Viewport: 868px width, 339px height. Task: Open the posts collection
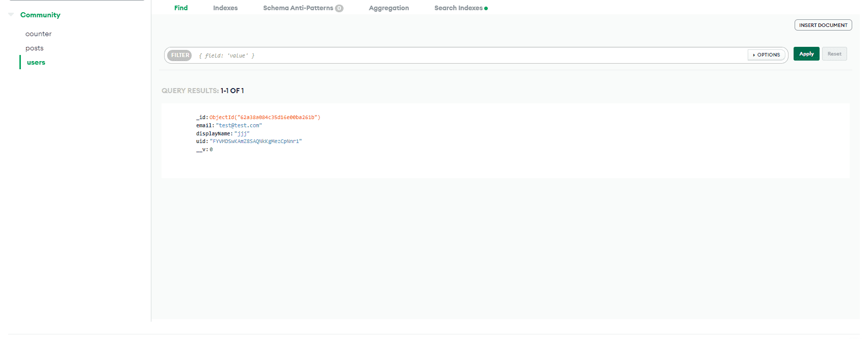pos(35,48)
